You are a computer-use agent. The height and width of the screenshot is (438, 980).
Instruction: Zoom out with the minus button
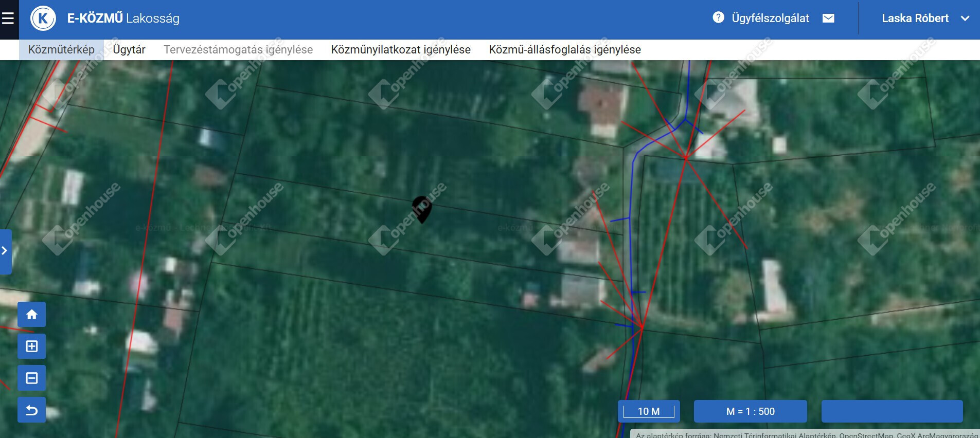[x=31, y=378]
